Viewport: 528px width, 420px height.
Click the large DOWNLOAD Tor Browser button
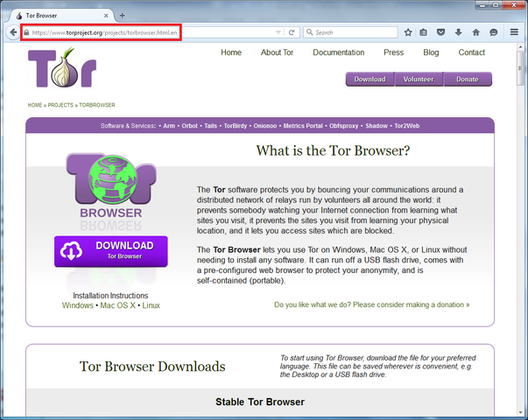click(x=111, y=251)
